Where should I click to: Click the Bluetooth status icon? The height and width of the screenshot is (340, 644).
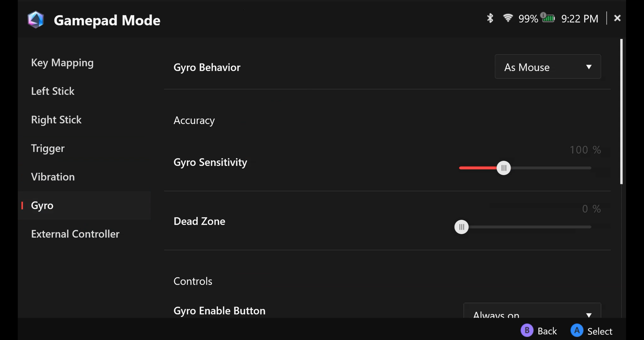[x=490, y=18]
